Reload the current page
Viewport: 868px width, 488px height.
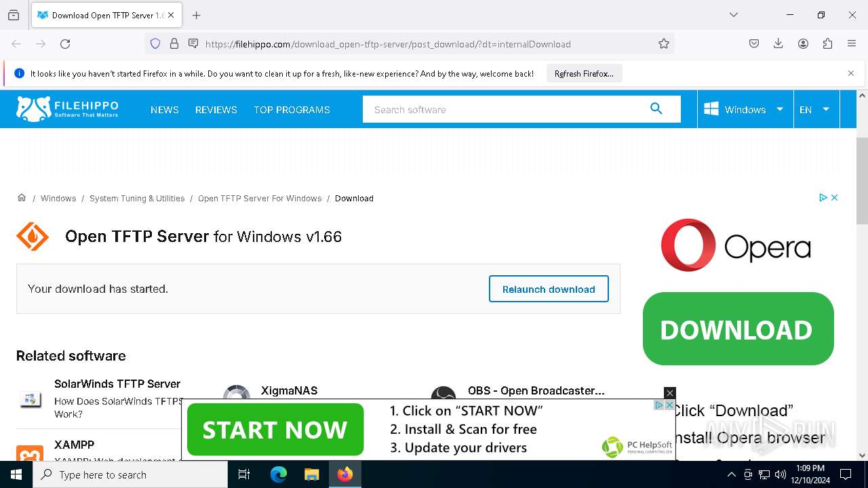click(x=65, y=44)
